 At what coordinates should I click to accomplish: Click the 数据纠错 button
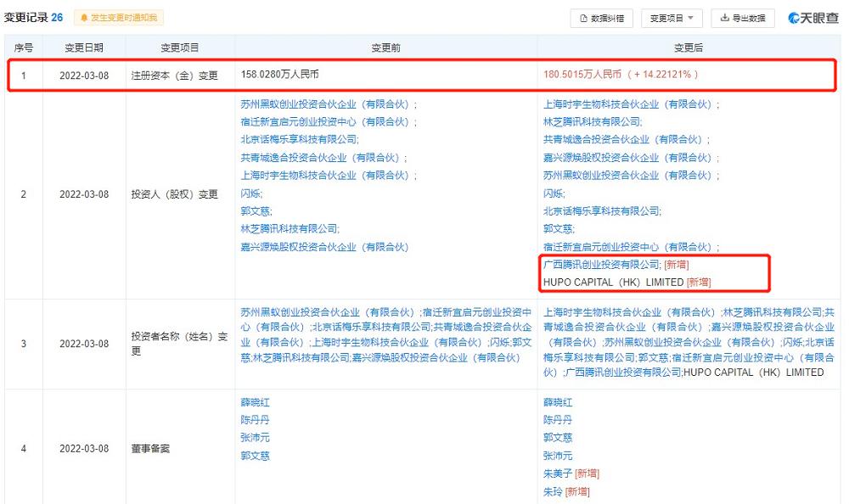point(602,19)
